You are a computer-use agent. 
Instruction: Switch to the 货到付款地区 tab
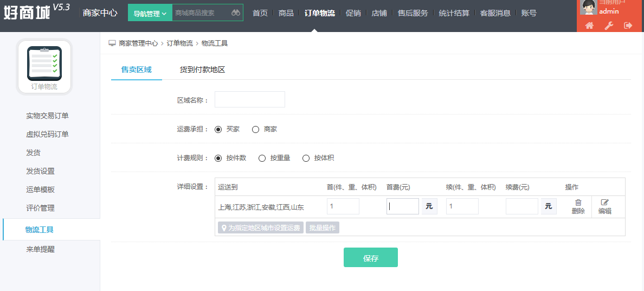point(202,69)
